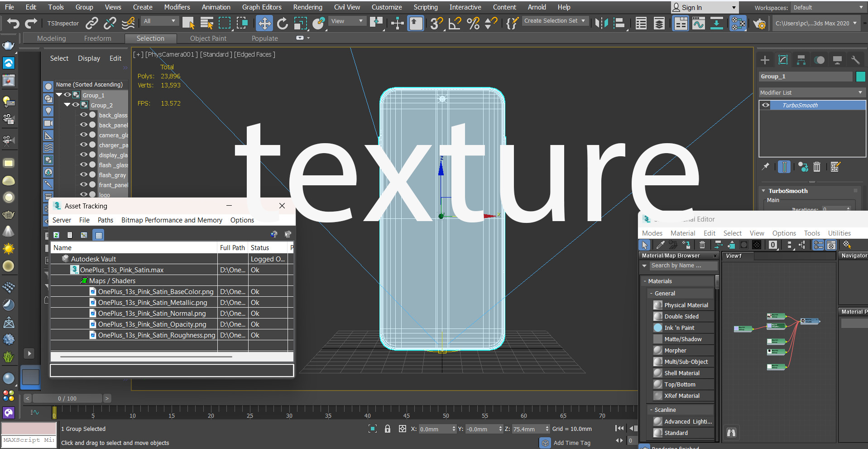Hide the charger_pa object via eye

[x=84, y=145]
